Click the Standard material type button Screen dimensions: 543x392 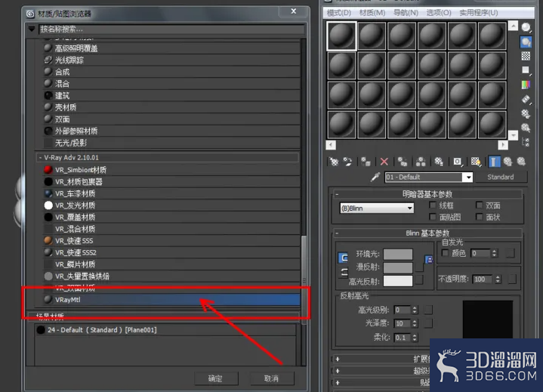[x=501, y=177]
